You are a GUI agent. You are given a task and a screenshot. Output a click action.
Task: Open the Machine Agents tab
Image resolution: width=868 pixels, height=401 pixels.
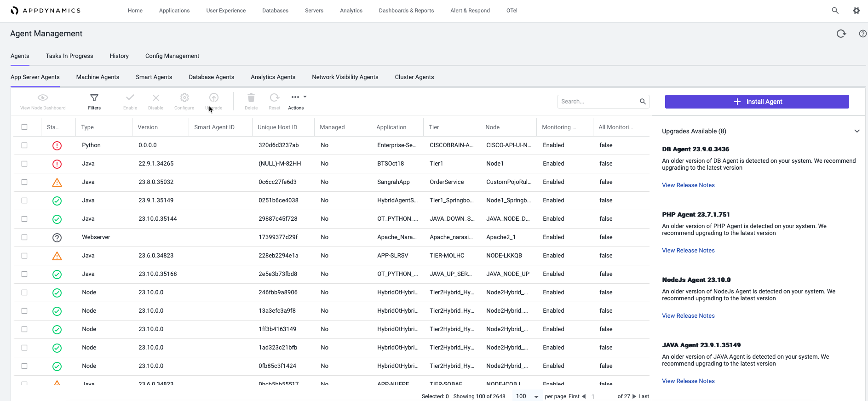pos(98,77)
